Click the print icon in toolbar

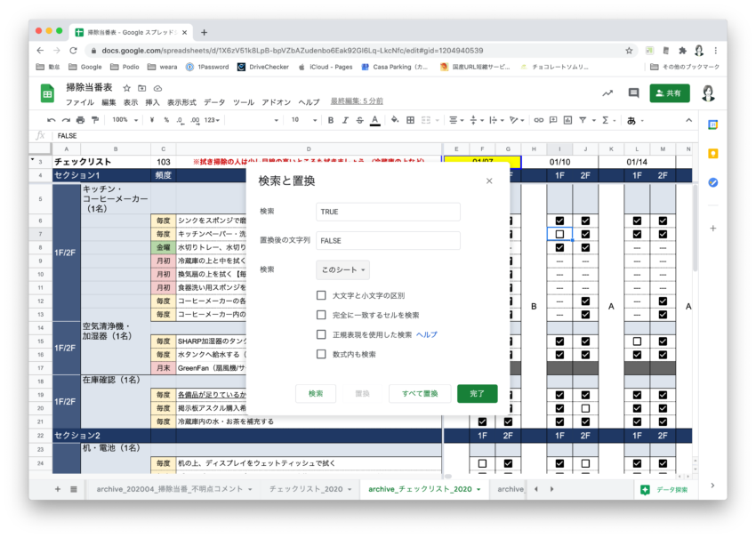pyautogui.click(x=80, y=120)
